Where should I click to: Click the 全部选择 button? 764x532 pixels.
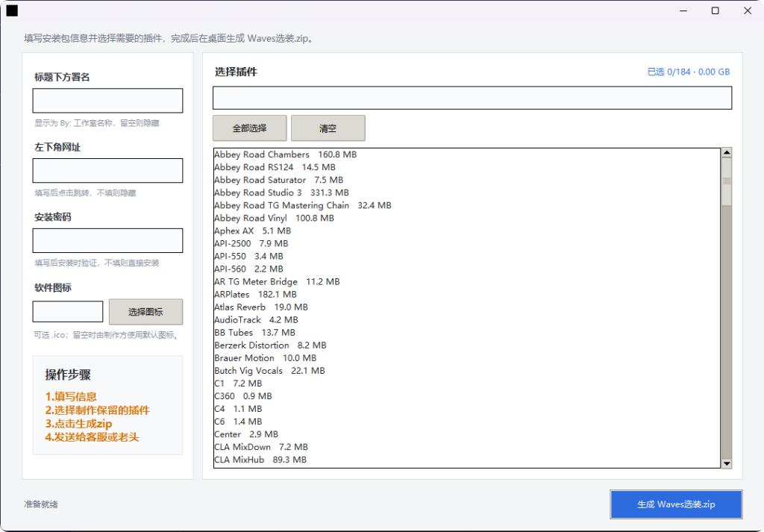(249, 128)
